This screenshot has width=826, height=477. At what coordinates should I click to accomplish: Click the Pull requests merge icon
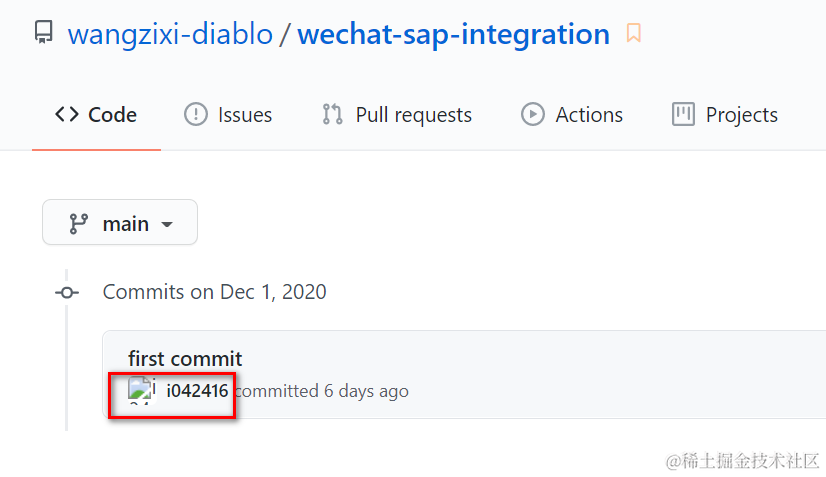(332, 114)
